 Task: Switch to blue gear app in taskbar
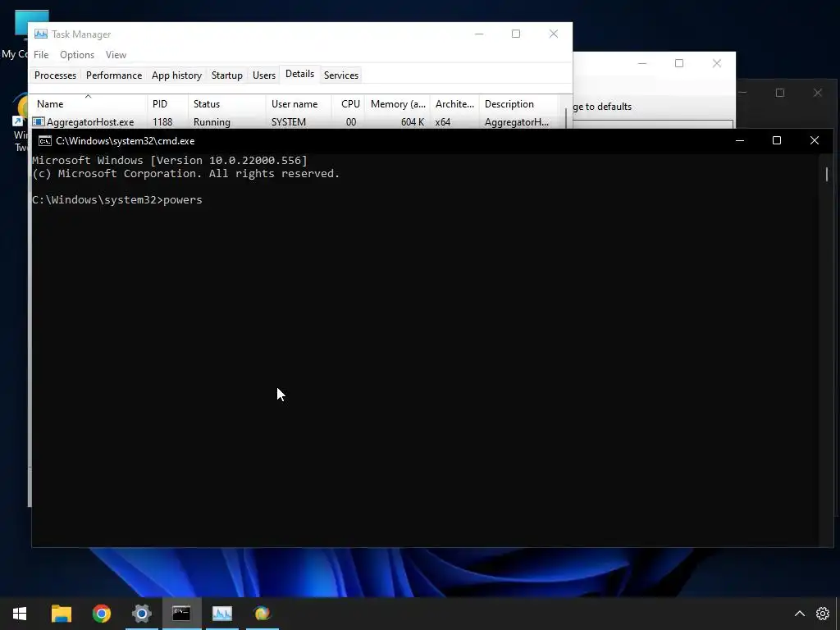141,614
